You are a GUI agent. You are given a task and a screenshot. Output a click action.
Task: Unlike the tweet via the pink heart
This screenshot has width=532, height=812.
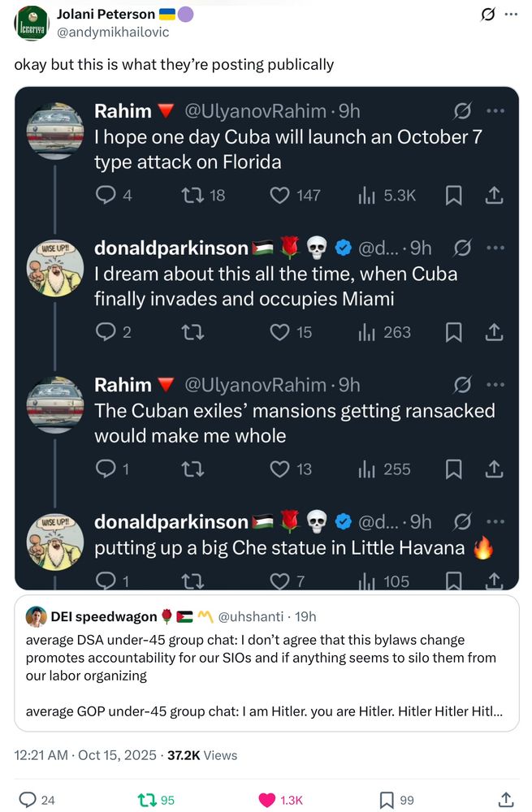pos(267,800)
